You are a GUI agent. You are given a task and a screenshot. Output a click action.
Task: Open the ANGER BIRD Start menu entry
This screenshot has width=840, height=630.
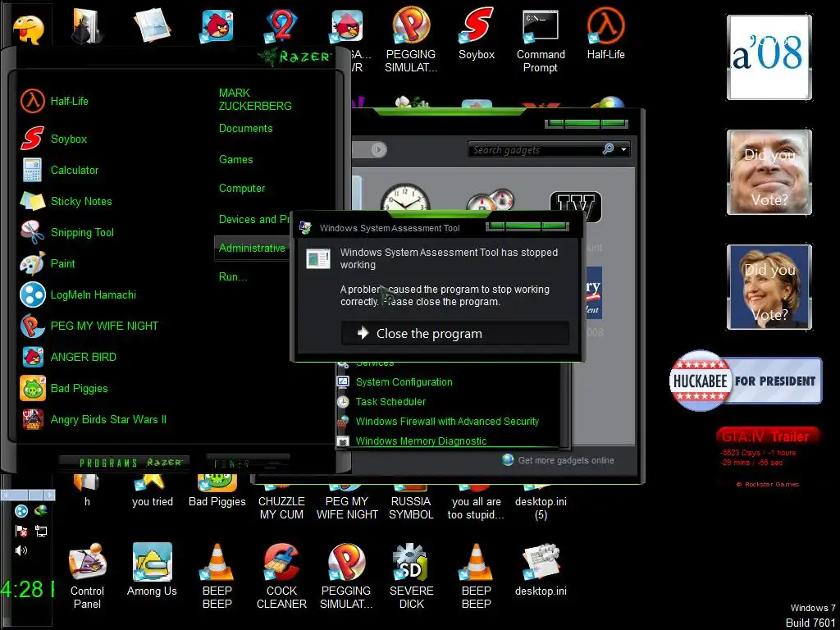coord(68,357)
